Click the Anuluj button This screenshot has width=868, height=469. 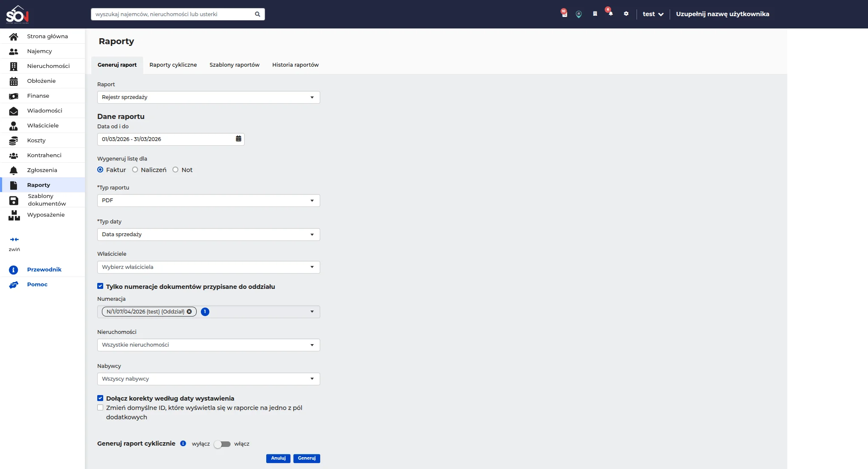point(278,458)
